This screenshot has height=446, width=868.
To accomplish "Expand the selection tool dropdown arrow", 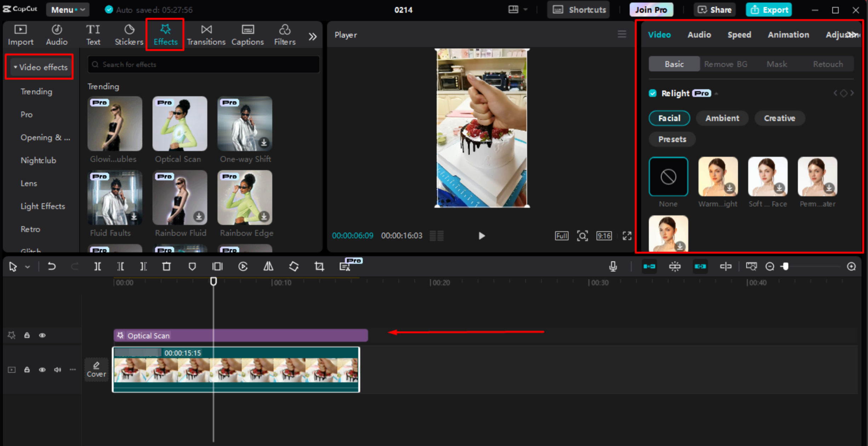I will [28, 267].
